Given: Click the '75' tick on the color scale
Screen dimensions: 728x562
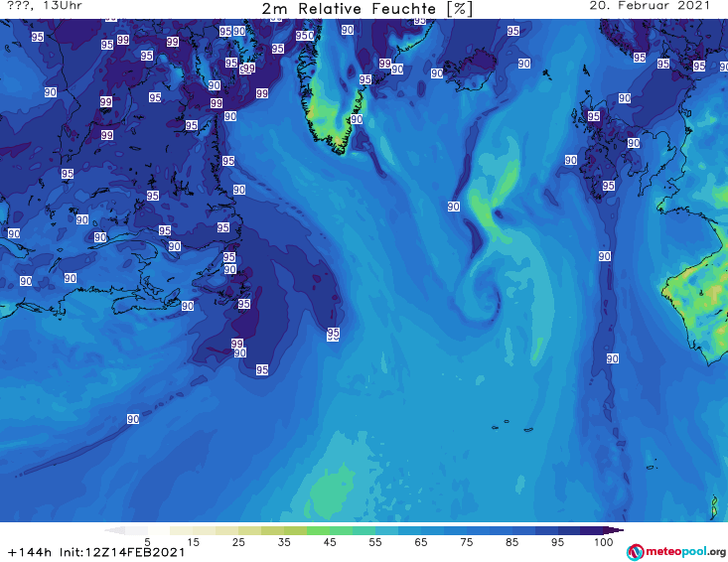Looking at the screenshot, I should pos(466,542).
